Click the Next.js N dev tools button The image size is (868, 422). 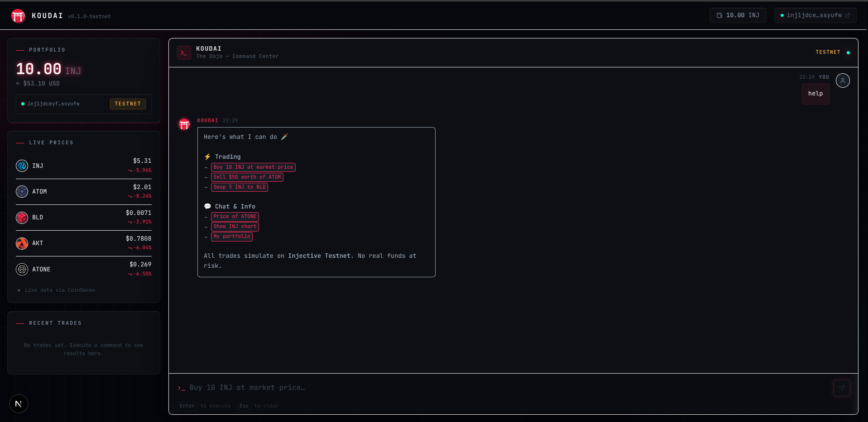19,404
